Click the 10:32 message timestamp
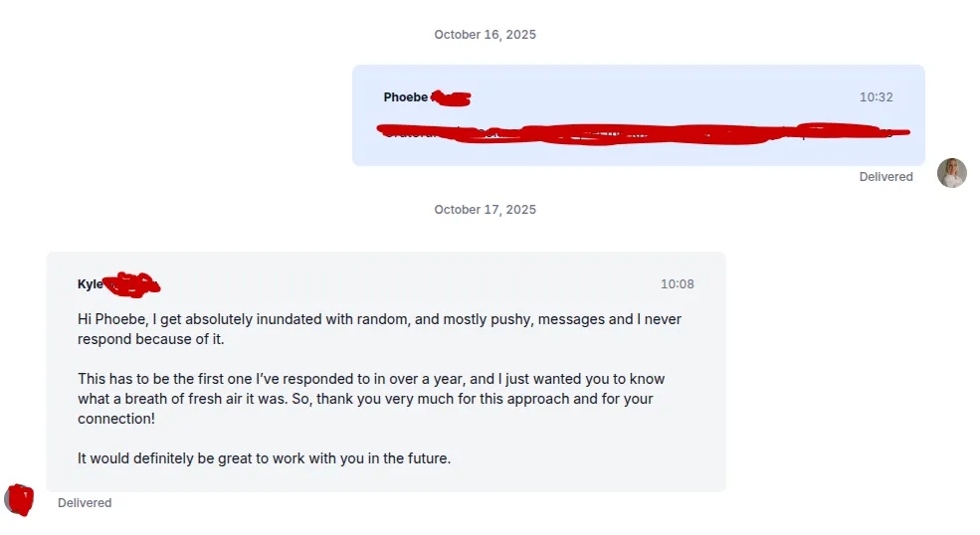Screen dimensions: 980x535 coord(876,97)
